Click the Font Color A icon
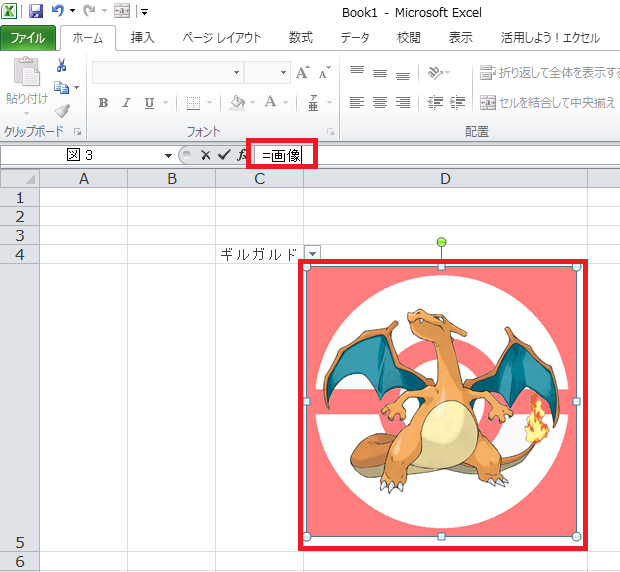This screenshot has width=620, height=572. (x=270, y=102)
